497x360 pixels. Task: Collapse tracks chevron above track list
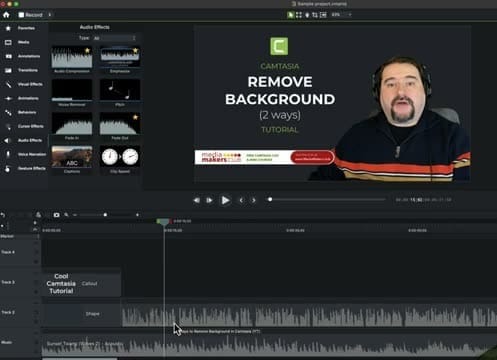(35, 230)
